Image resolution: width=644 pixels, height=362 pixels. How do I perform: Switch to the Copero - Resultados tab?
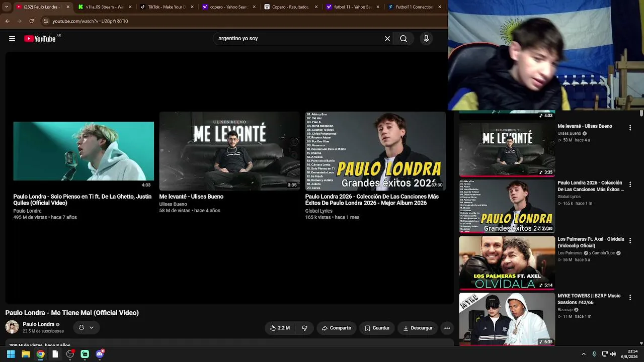point(291,7)
